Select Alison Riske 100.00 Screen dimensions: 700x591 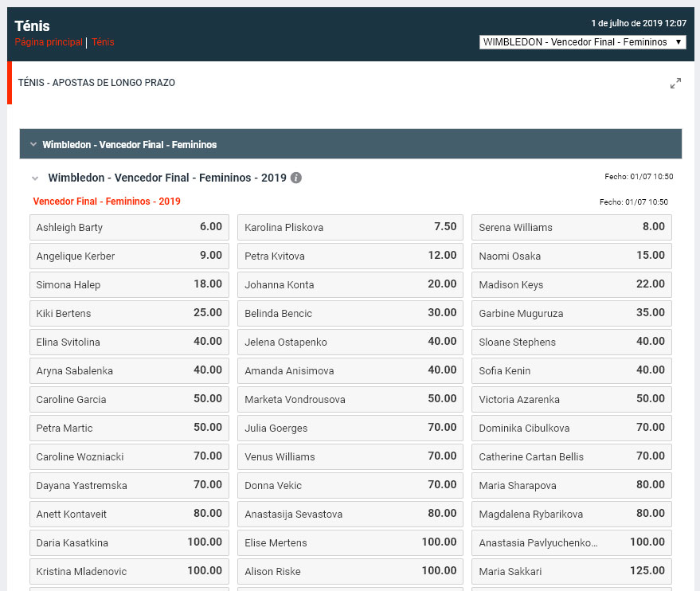pyautogui.click(x=350, y=571)
